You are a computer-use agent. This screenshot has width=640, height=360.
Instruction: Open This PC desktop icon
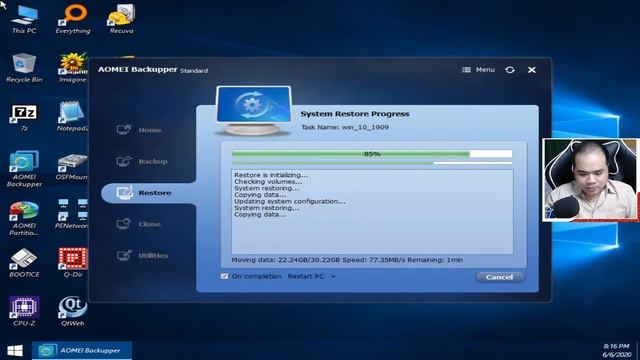(24, 19)
